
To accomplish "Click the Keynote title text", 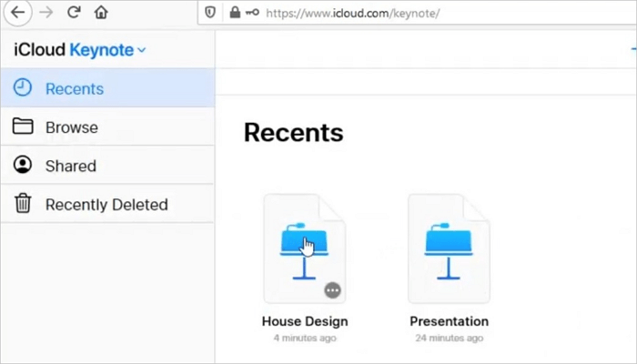I will coord(102,50).
